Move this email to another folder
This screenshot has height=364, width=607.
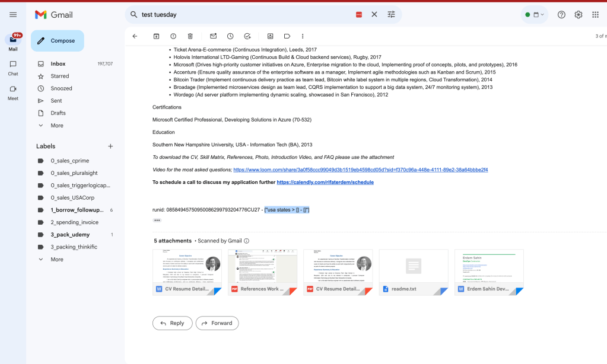[x=270, y=36]
